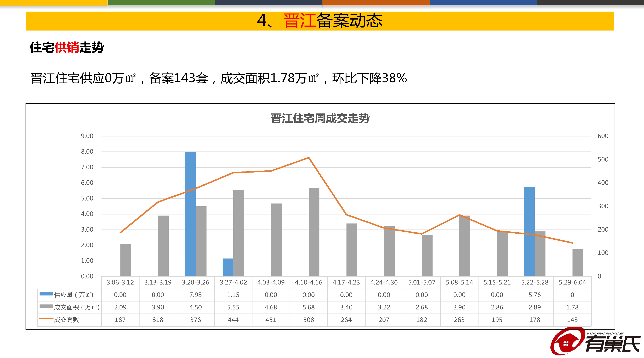Click the units count 182 cell
Image resolution: width=644 pixels, height=358 pixels.
coord(422,320)
